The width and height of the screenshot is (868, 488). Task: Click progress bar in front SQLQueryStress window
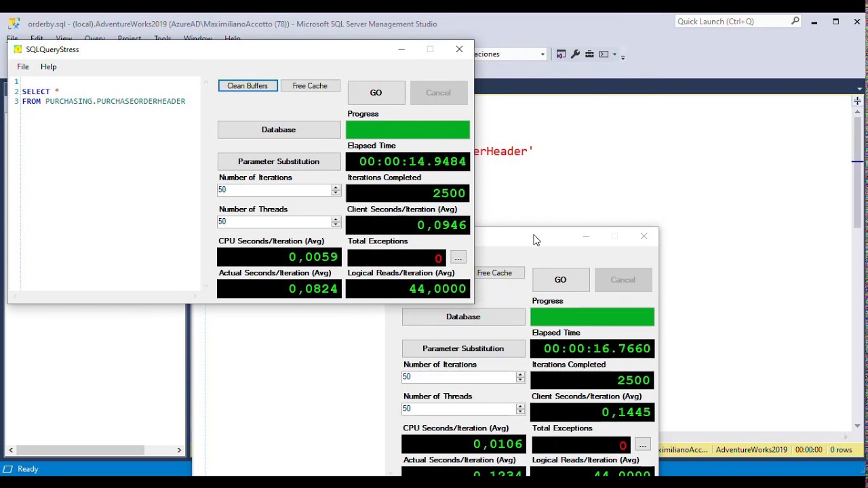click(x=408, y=129)
